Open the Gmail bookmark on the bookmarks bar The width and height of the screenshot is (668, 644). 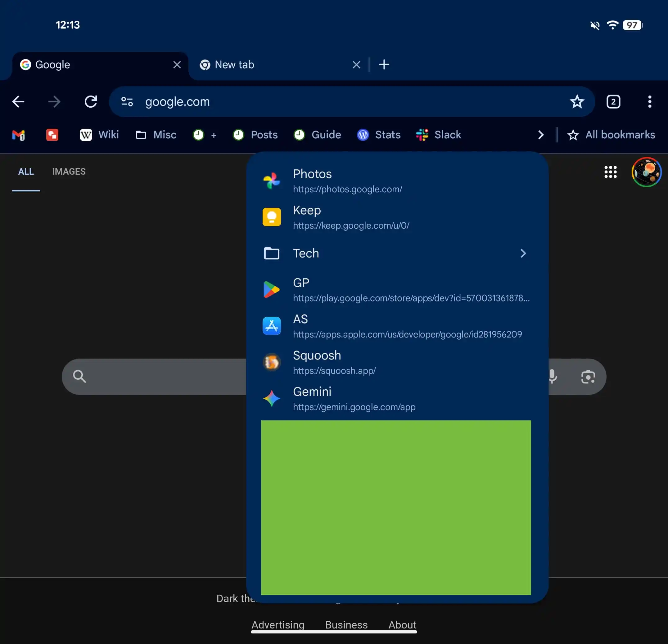(19, 135)
